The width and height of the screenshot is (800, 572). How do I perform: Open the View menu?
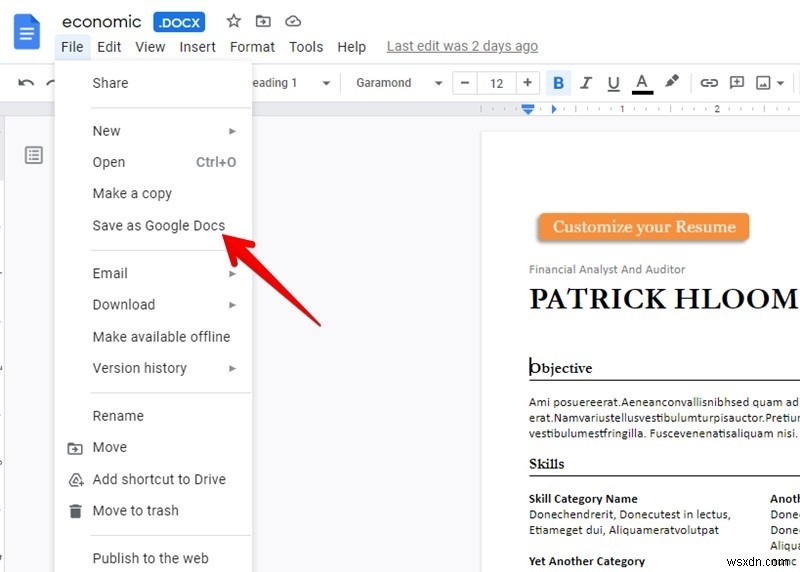pyautogui.click(x=150, y=47)
